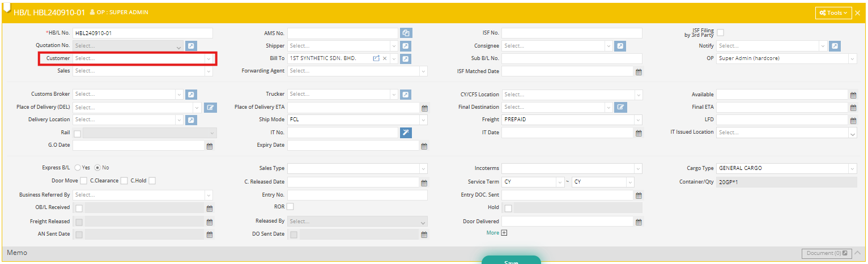The width and height of the screenshot is (868, 264).
Task: Open calendar picker for Final ETA
Action: point(853,108)
